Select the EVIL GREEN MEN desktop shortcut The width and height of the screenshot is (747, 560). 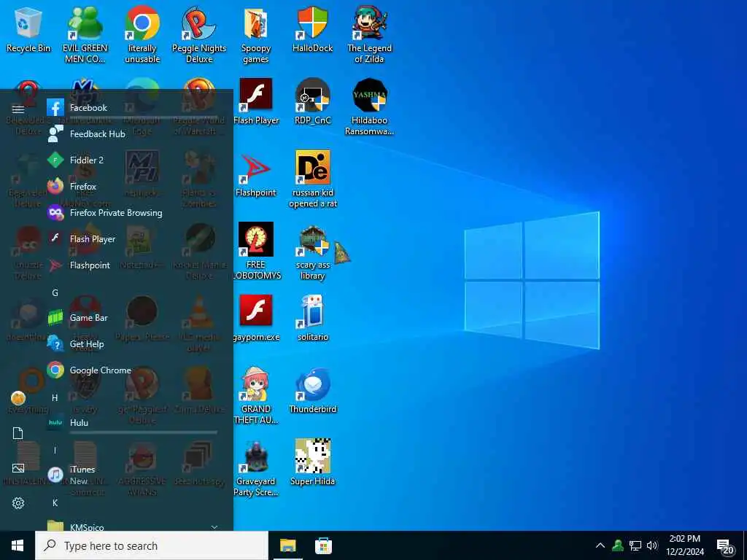[x=85, y=34]
